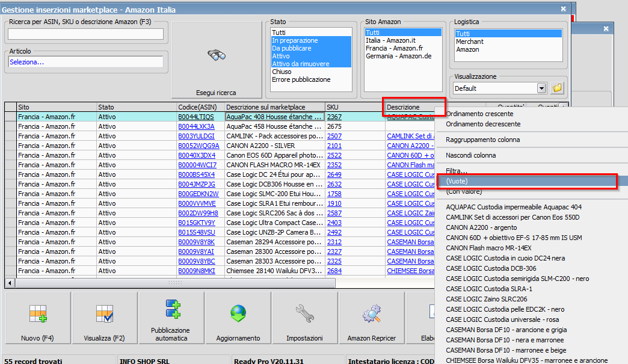Select Attivo da rimuovere in the Stato list
This screenshot has height=364, width=628.
(311, 64)
